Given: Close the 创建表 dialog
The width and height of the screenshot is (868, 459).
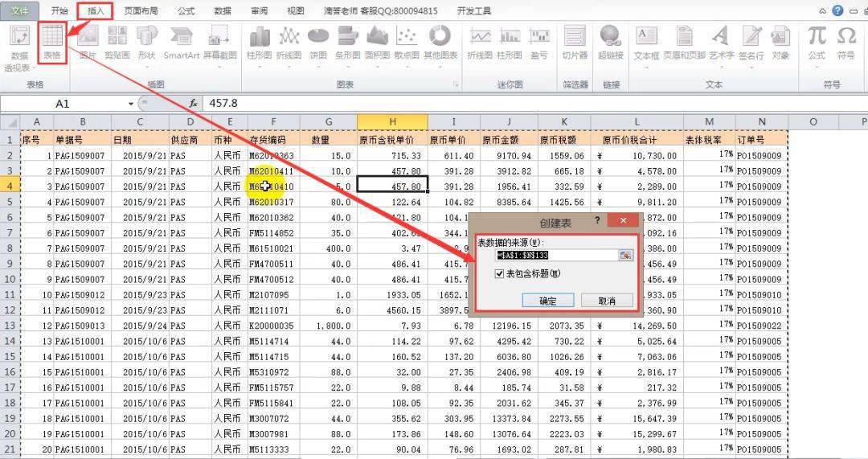Looking at the screenshot, I should coord(623,220).
